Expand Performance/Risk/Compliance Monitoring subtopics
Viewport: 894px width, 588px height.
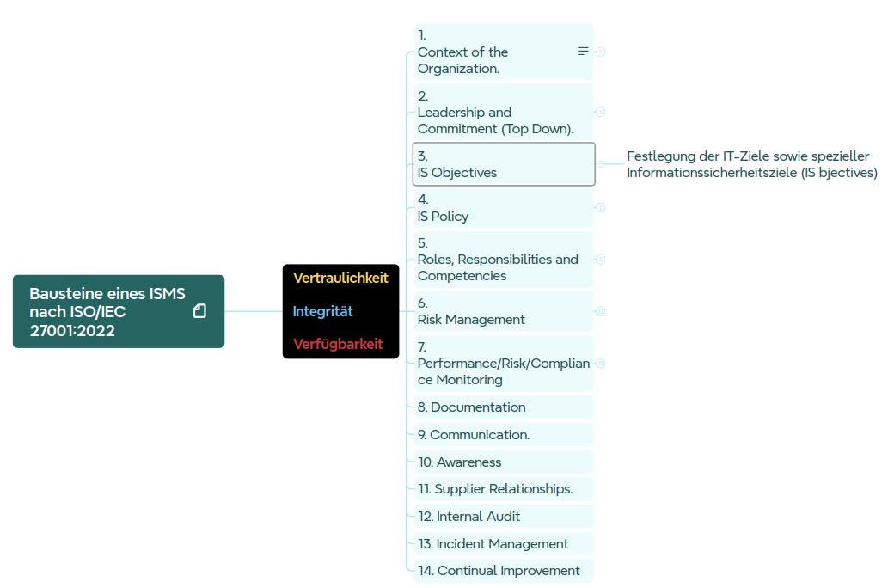tap(600, 364)
